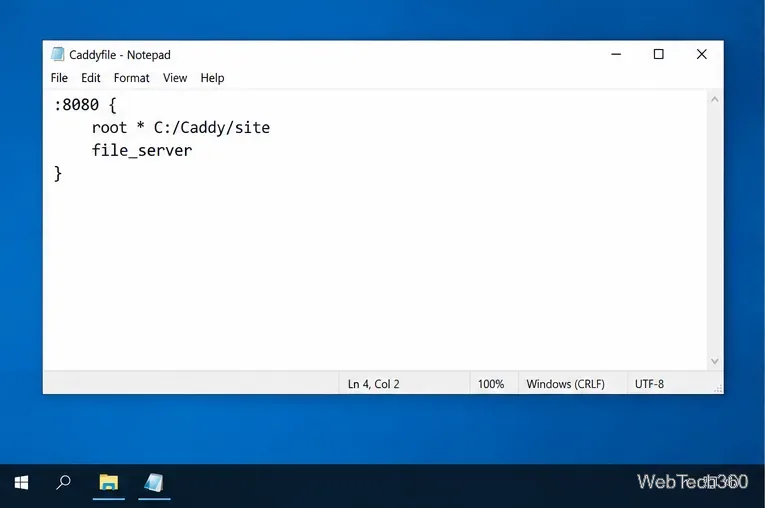765x508 pixels.
Task: Open the View menu
Action: (175, 78)
